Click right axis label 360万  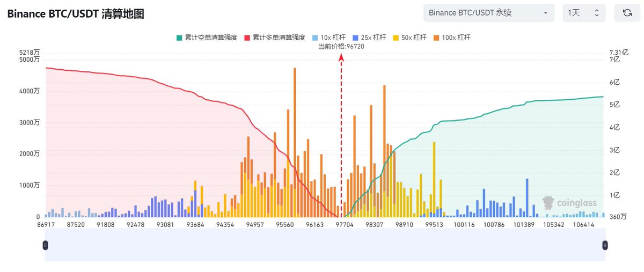tap(618, 217)
